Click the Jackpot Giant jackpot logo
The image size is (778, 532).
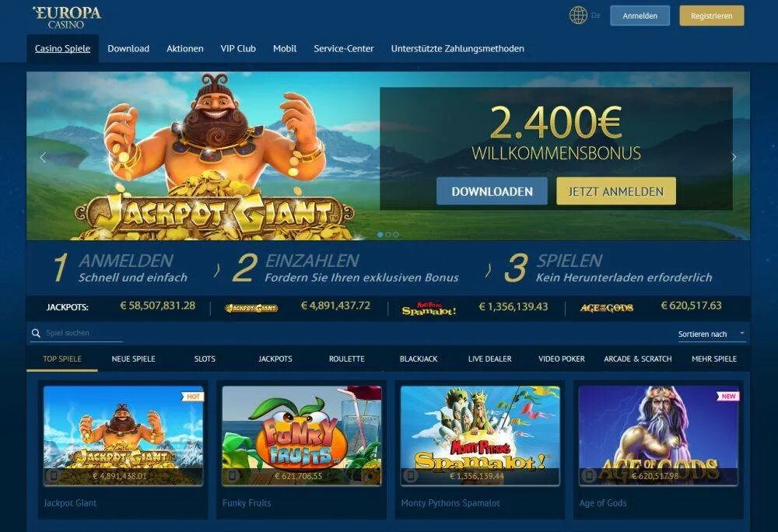(251, 308)
